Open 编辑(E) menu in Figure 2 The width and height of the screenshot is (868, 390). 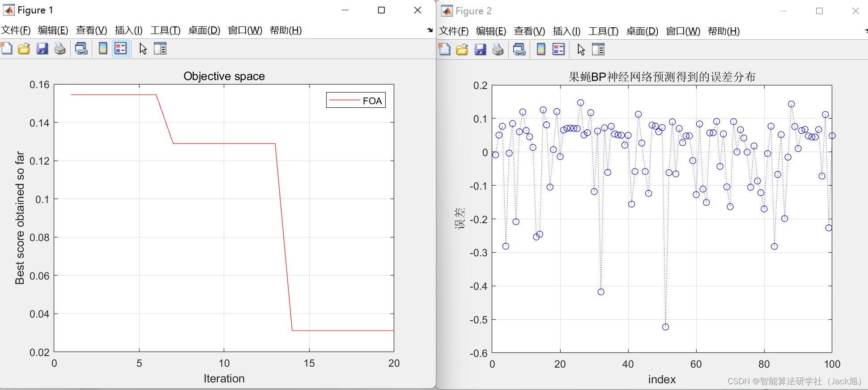click(491, 31)
